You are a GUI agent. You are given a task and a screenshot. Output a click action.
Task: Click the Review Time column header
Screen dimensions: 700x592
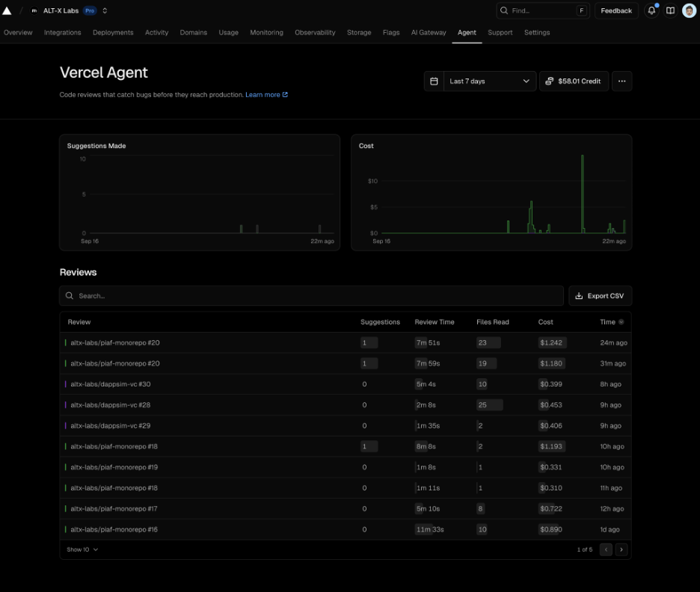[435, 322]
